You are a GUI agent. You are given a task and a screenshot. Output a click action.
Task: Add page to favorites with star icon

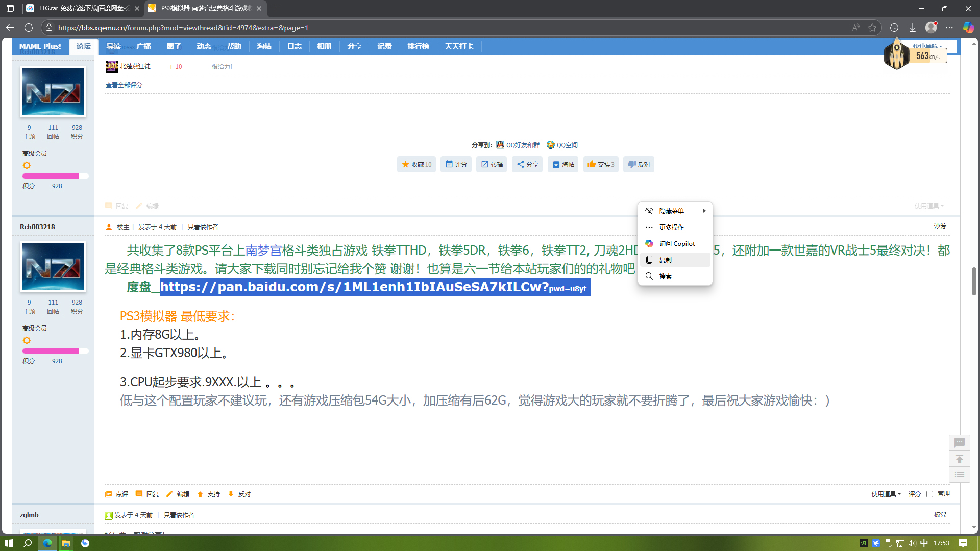click(872, 28)
